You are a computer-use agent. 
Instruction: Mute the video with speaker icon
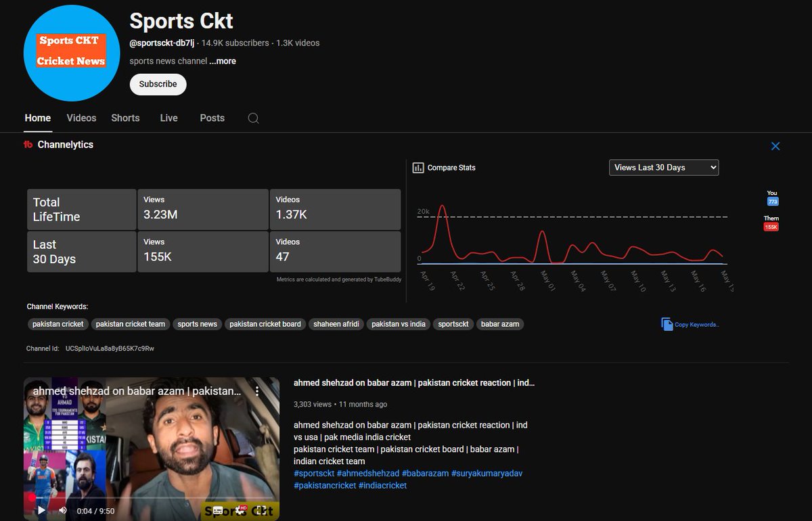[63, 510]
